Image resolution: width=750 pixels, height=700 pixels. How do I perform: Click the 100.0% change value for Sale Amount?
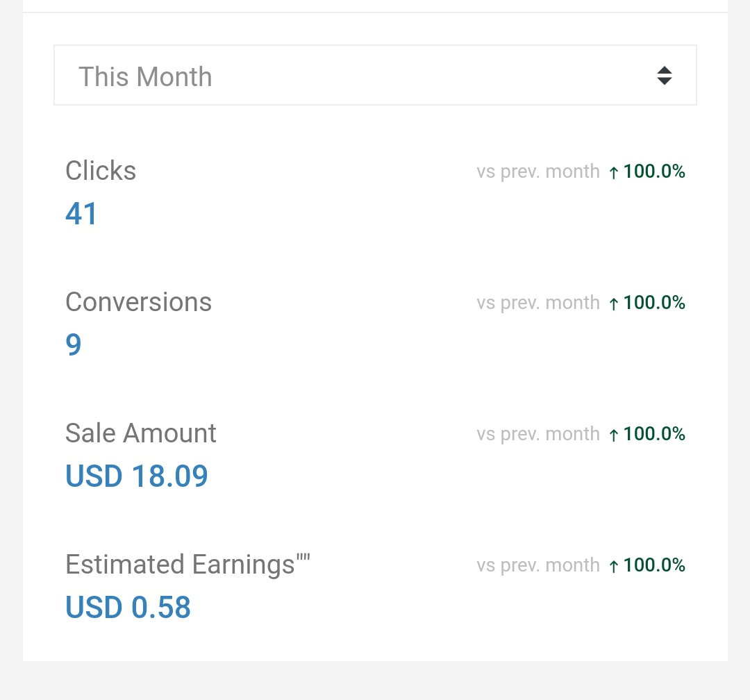click(654, 434)
